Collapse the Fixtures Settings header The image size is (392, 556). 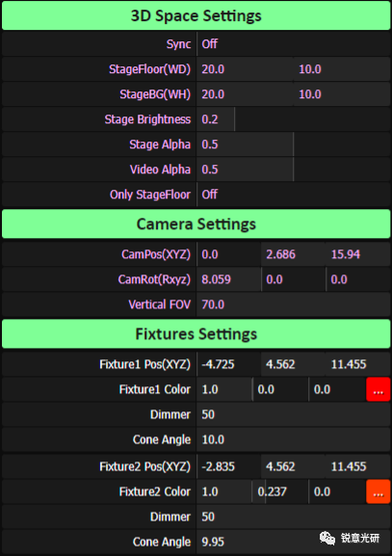coord(196,333)
